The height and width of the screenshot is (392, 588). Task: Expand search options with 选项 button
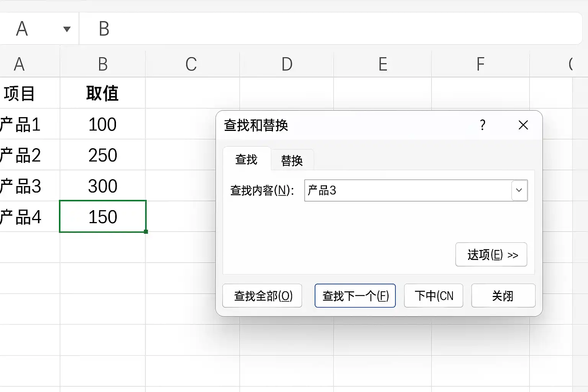(491, 255)
